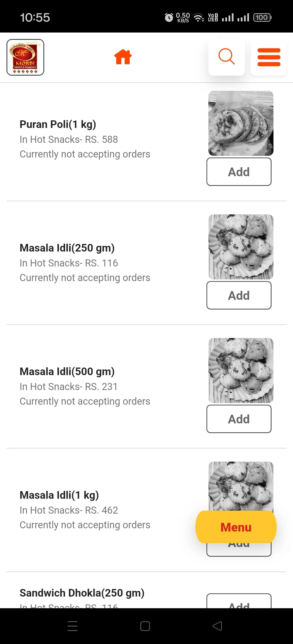Add Masala Idli(500 gm) to cart

click(239, 419)
